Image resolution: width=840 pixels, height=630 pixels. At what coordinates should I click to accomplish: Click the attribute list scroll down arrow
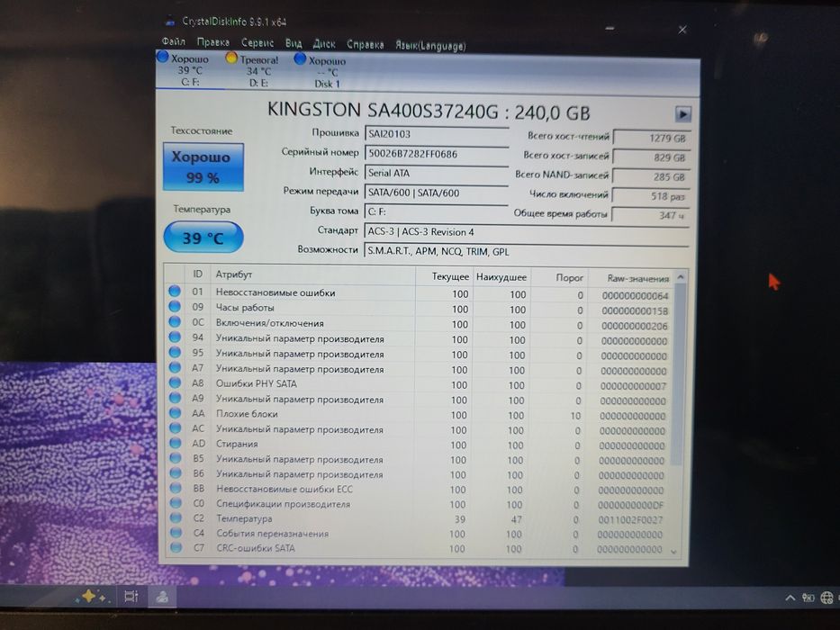click(x=674, y=551)
